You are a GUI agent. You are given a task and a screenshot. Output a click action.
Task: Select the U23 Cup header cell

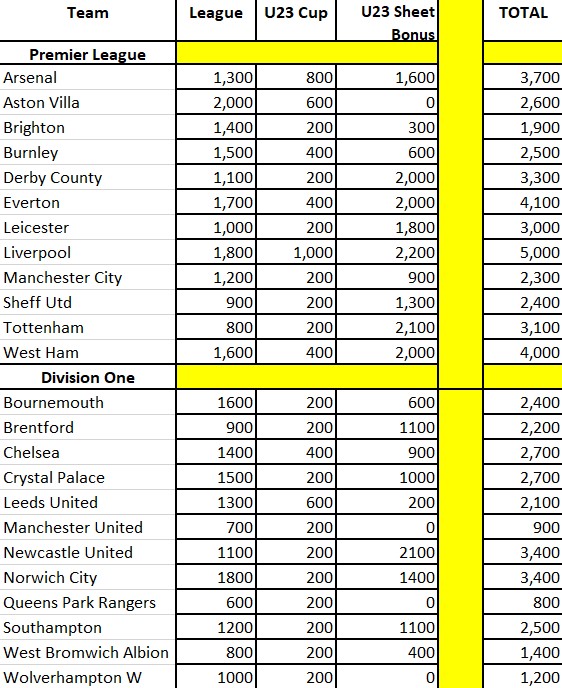click(296, 20)
